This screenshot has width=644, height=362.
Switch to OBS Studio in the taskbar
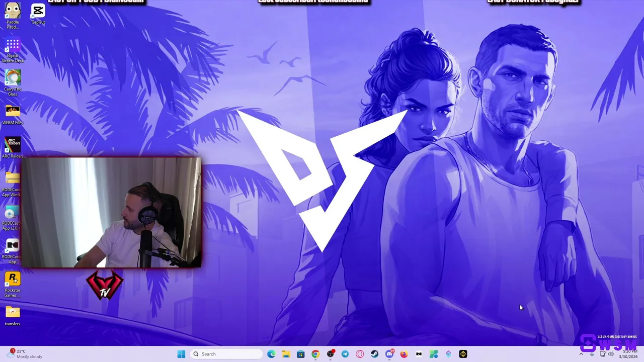tap(331, 354)
